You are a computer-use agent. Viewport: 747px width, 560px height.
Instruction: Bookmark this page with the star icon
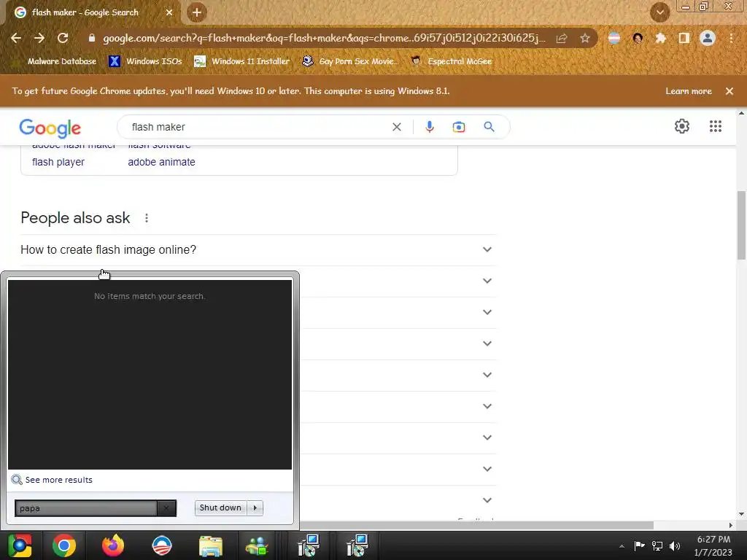pyautogui.click(x=585, y=39)
